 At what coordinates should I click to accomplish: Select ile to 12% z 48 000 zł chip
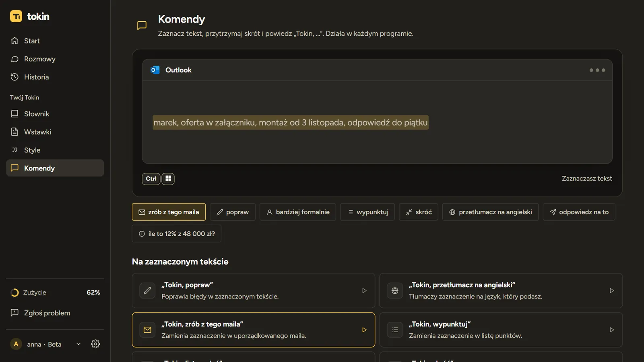tap(177, 234)
